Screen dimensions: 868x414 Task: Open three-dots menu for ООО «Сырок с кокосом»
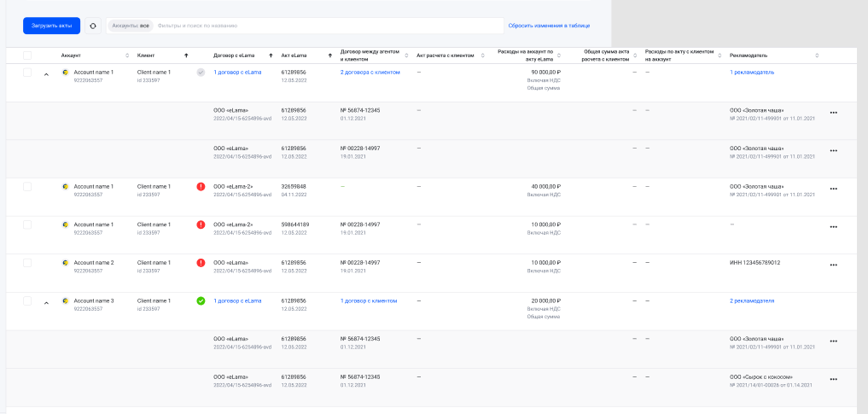tap(833, 379)
